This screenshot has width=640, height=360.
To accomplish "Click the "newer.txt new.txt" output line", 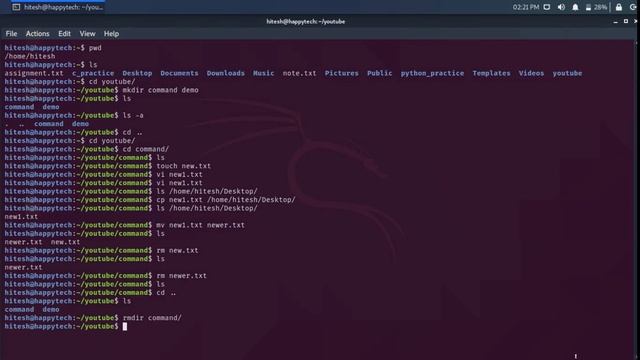I will pyautogui.click(x=42, y=242).
